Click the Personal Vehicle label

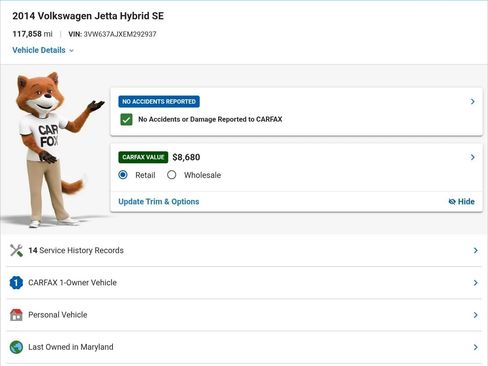[58, 315]
